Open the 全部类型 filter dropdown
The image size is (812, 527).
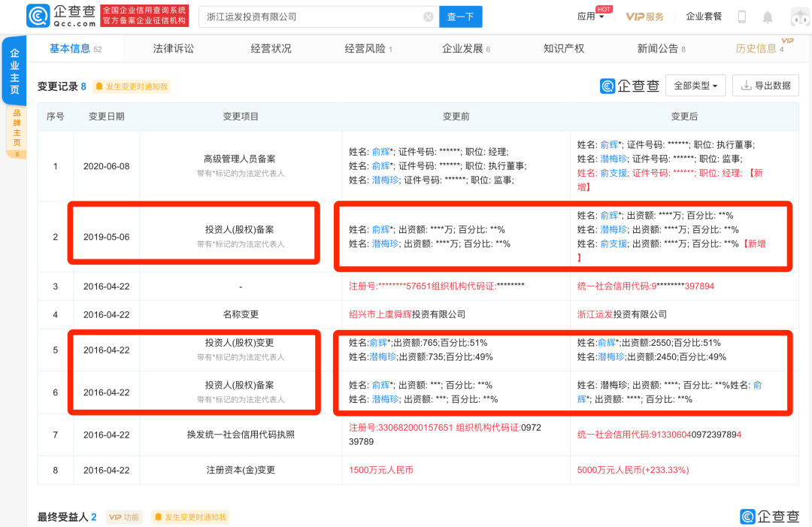click(695, 85)
